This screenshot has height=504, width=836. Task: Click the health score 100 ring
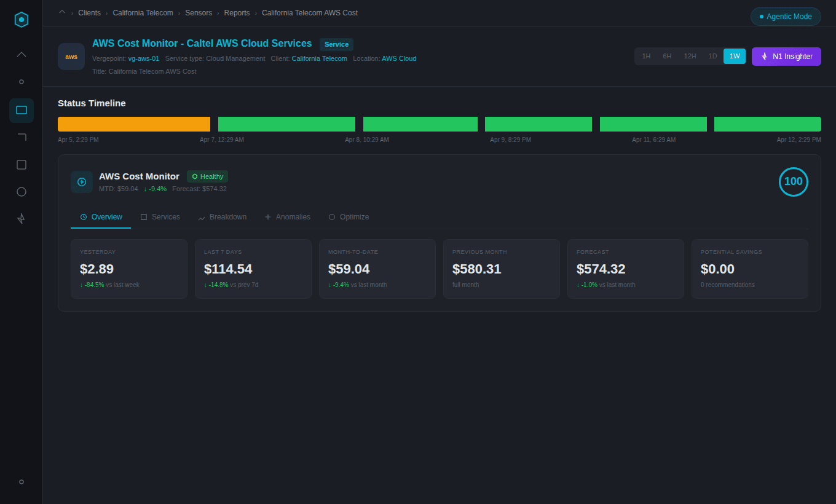click(794, 182)
